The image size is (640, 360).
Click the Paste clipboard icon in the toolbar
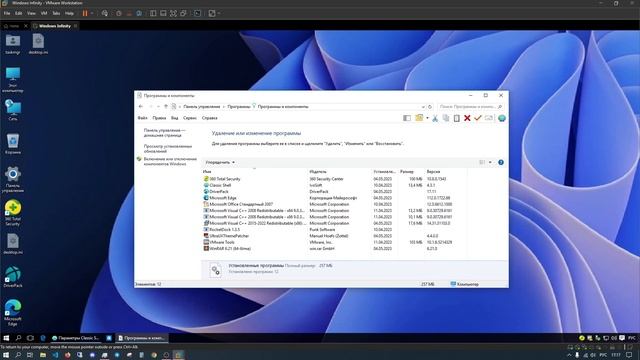tap(457, 118)
